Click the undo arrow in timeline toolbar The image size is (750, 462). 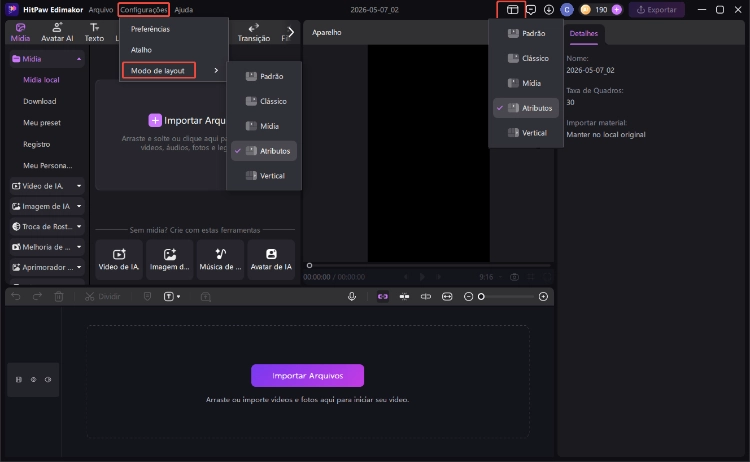point(16,297)
